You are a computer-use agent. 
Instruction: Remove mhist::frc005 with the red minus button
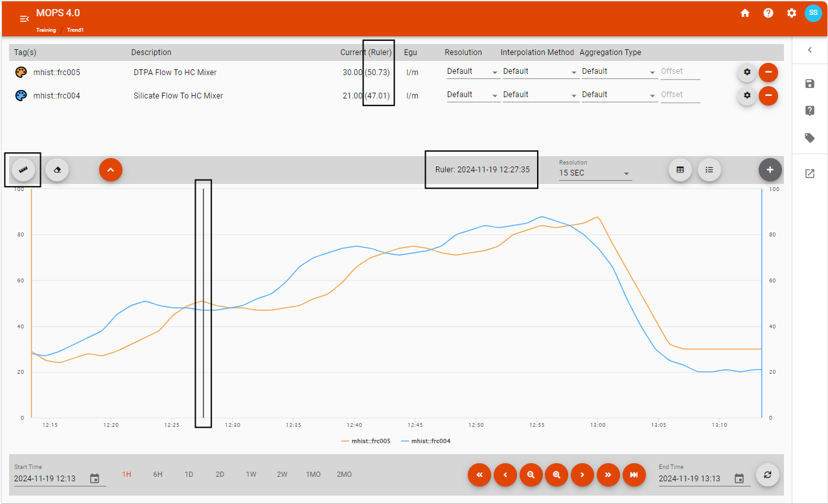pyautogui.click(x=768, y=72)
